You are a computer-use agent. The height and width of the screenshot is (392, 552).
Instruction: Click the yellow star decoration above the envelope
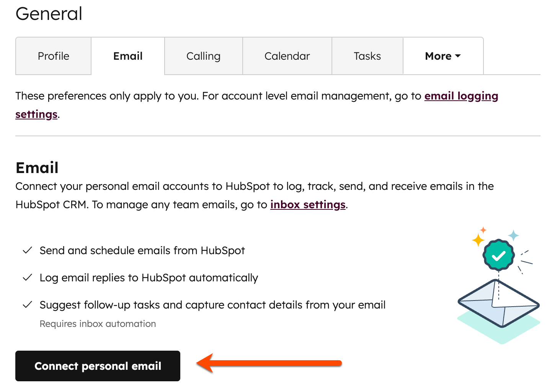[478, 240]
